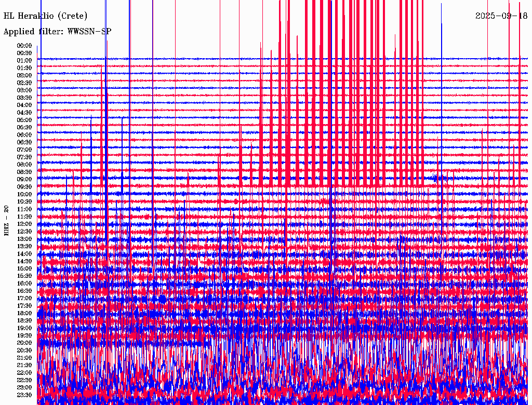Image resolution: width=532 pixels, height=405 pixels.
Task: Click the '21:00' time label
Action: coord(24,358)
